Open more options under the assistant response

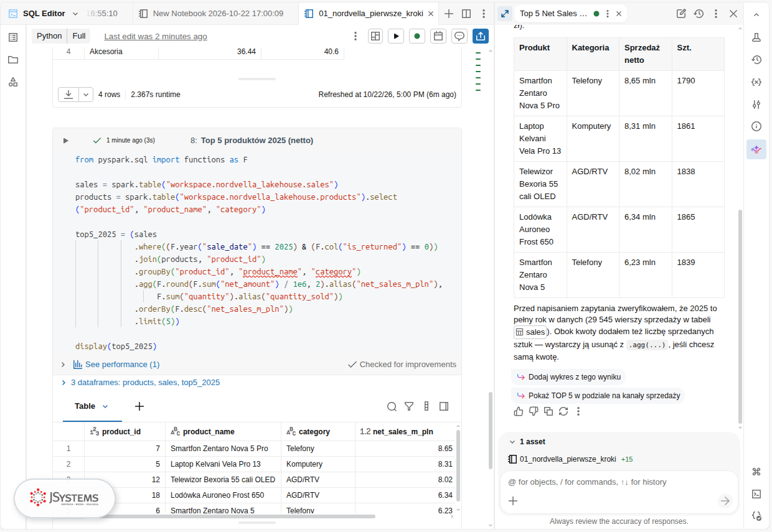pos(578,411)
